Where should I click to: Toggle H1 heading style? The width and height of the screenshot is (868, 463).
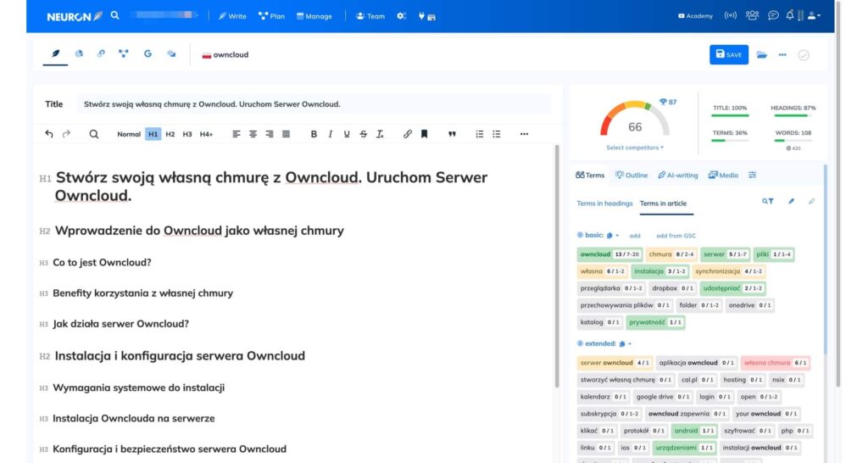(x=153, y=134)
